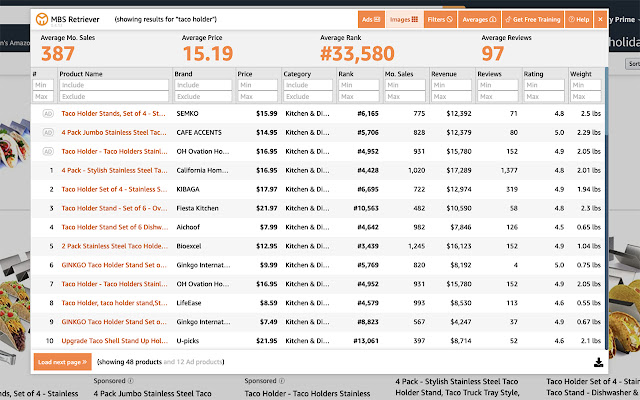Click the MBS Retriever logo icon
Viewport: 640px width, 400px height.
(42, 19)
